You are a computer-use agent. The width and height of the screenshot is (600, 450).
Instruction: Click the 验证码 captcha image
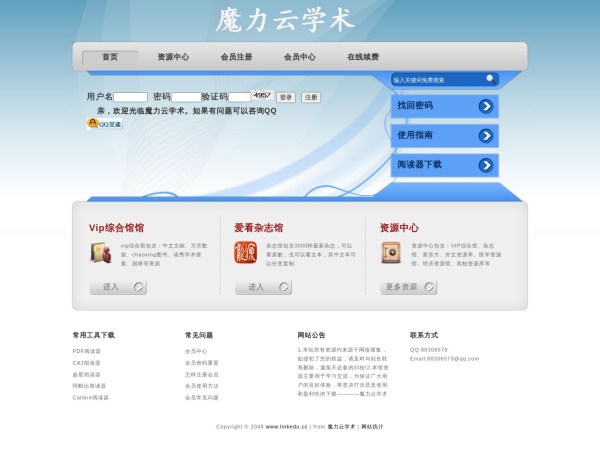(x=262, y=96)
